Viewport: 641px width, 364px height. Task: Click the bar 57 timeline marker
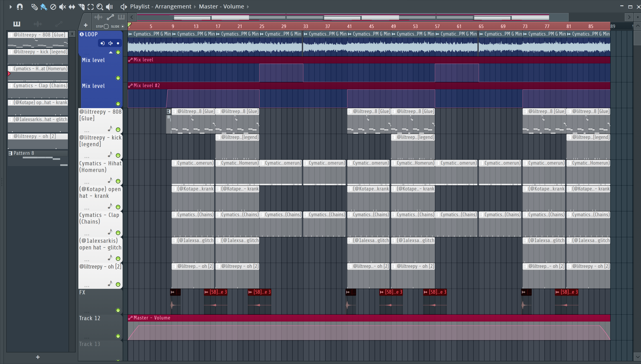click(437, 26)
